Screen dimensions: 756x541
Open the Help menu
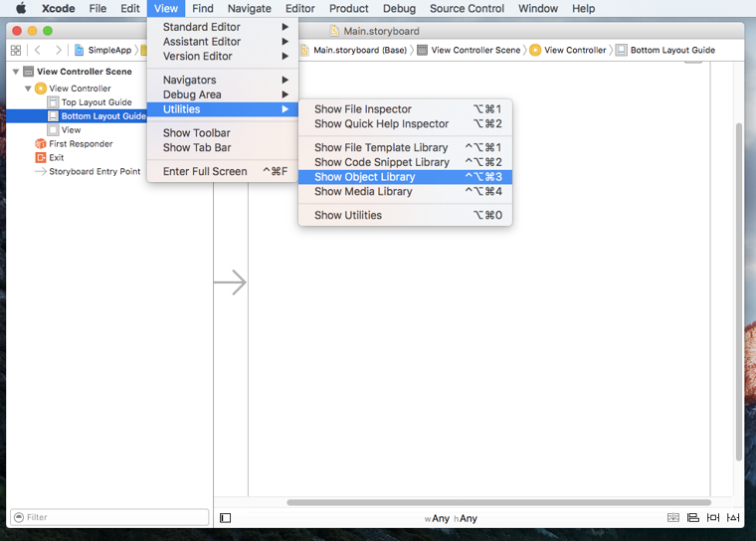click(583, 8)
